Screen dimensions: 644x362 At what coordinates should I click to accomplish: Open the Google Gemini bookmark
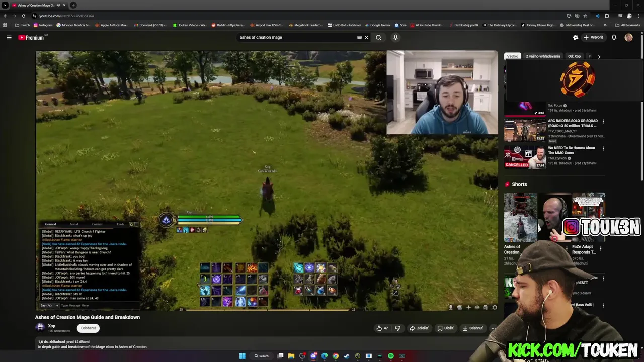click(378, 25)
